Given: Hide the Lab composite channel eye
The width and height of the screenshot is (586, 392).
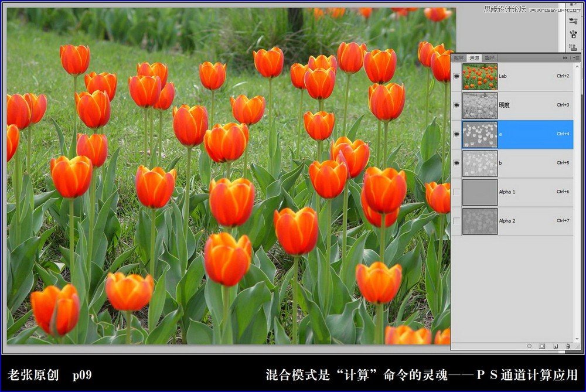Looking at the screenshot, I should [456, 76].
